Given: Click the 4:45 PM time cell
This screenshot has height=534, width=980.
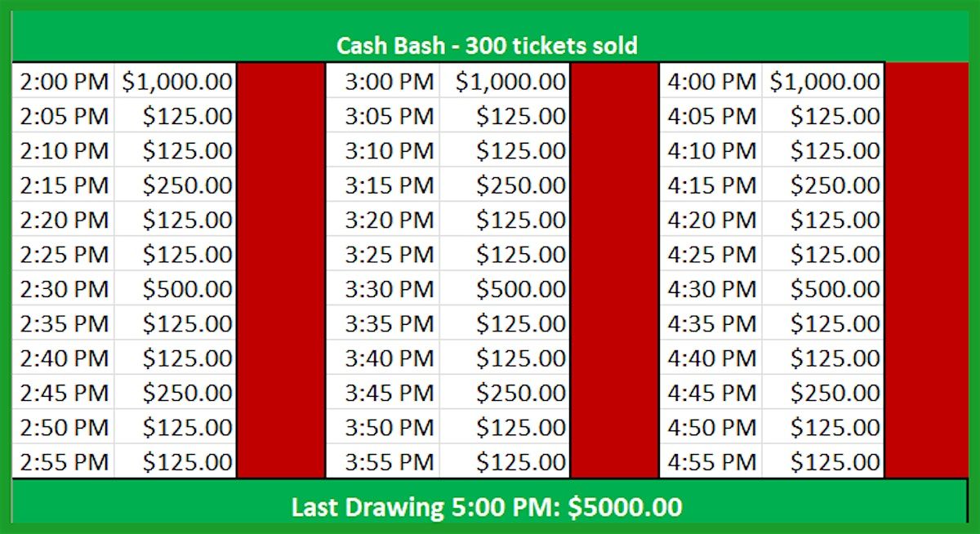Looking at the screenshot, I should (711, 392).
